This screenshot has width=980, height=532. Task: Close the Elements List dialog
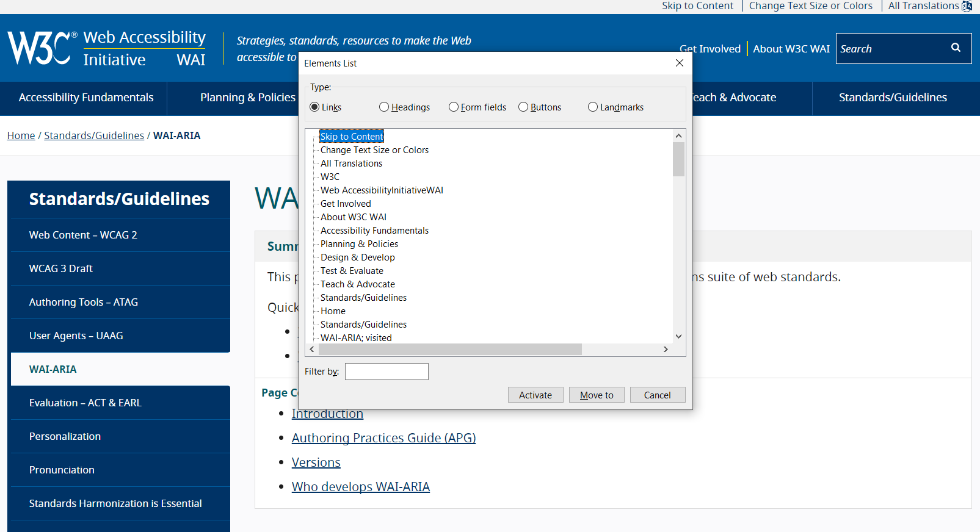[x=679, y=63]
